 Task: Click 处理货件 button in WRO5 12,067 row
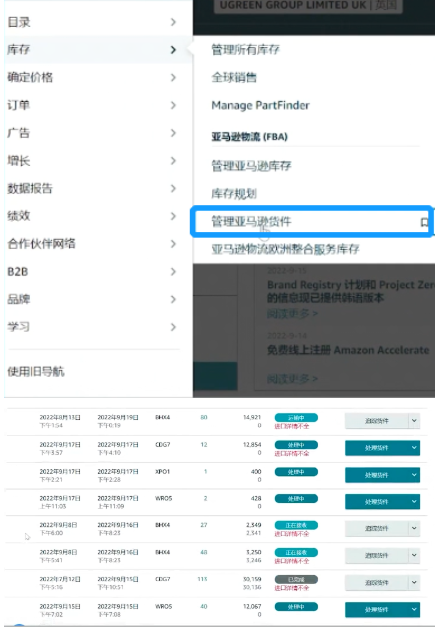click(377, 609)
